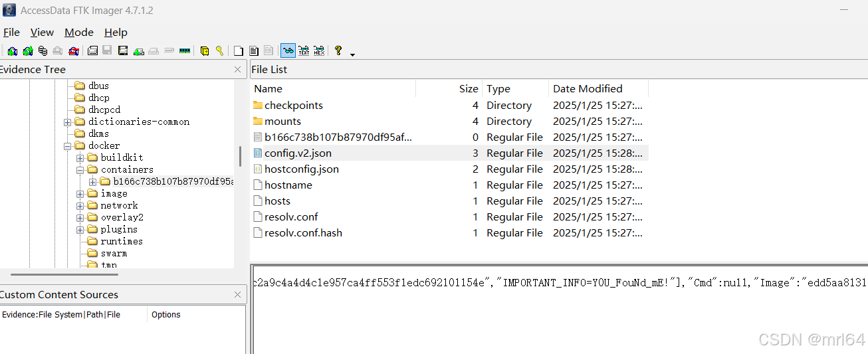The height and width of the screenshot is (354, 868).
Task: Expand the buildkit tree node
Action: pos(80,158)
